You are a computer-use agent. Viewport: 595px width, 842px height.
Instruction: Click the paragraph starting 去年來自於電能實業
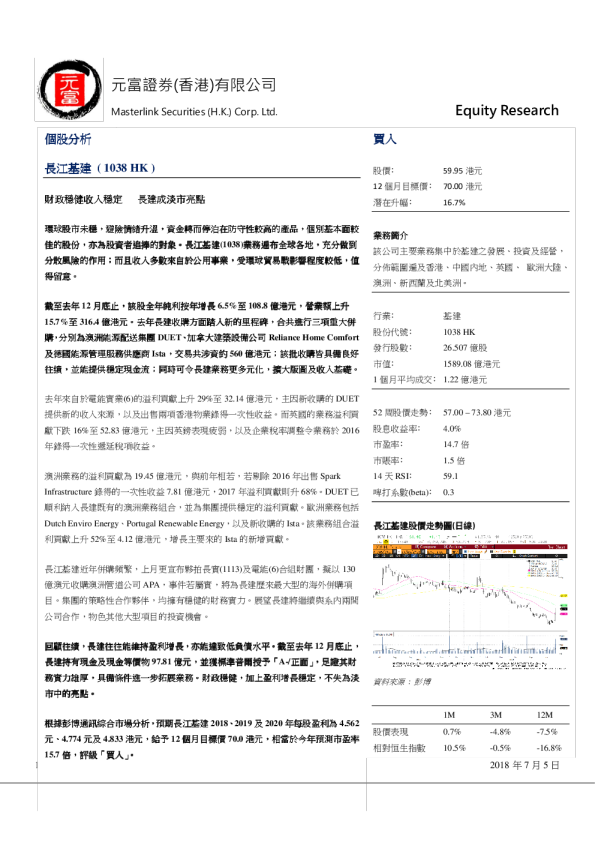click(202, 422)
